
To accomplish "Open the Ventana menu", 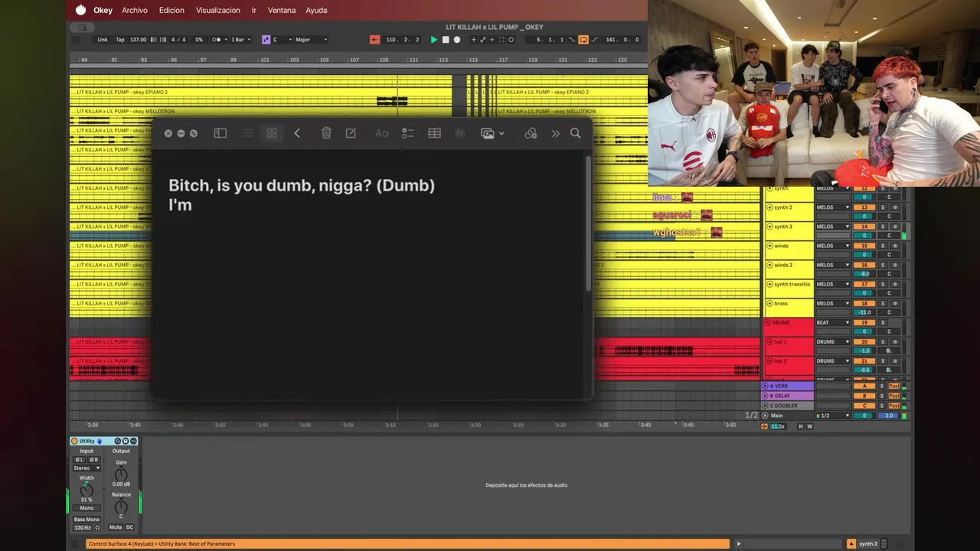I will (x=282, y=10).
